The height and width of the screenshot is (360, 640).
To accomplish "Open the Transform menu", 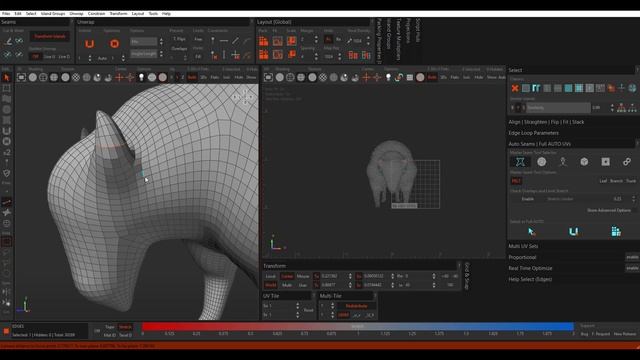I will point(118,13).
